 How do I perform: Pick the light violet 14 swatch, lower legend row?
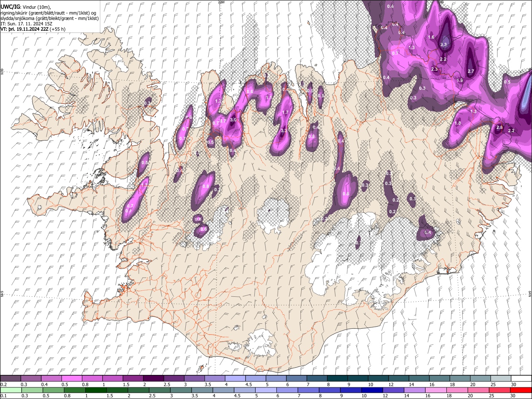pyautogui.click(x=414, y=390)
